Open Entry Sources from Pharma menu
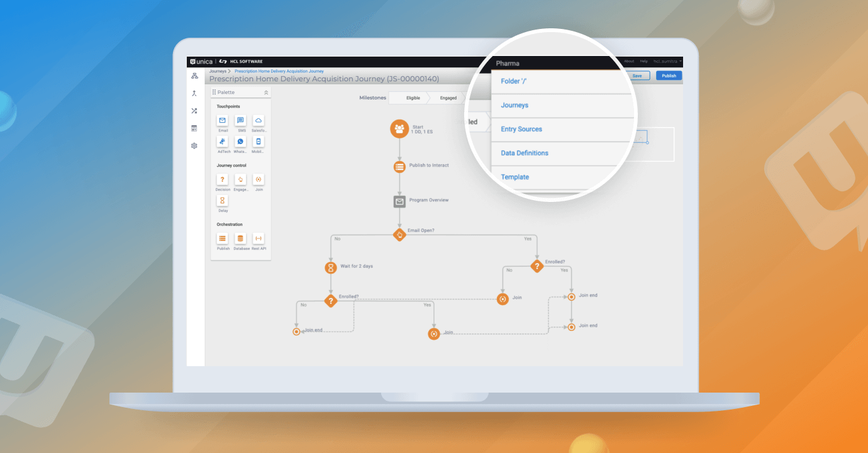The width and height of the screenshot is (868, 453). pyautogui.click(x=521, y=129)
